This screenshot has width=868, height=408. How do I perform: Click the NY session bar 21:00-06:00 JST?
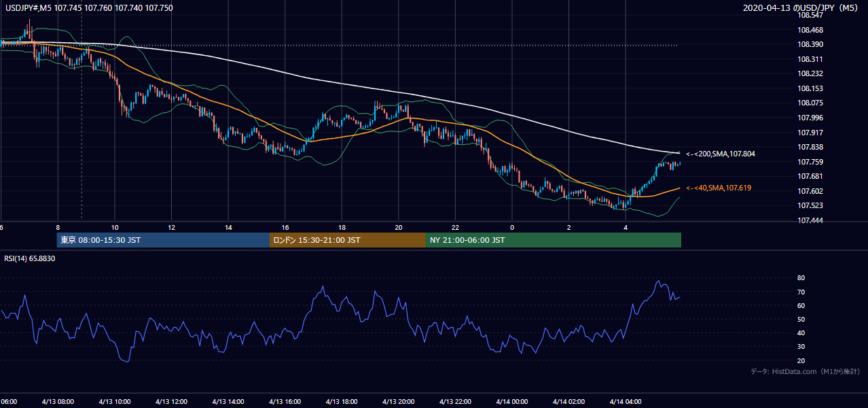coord(554,240)
